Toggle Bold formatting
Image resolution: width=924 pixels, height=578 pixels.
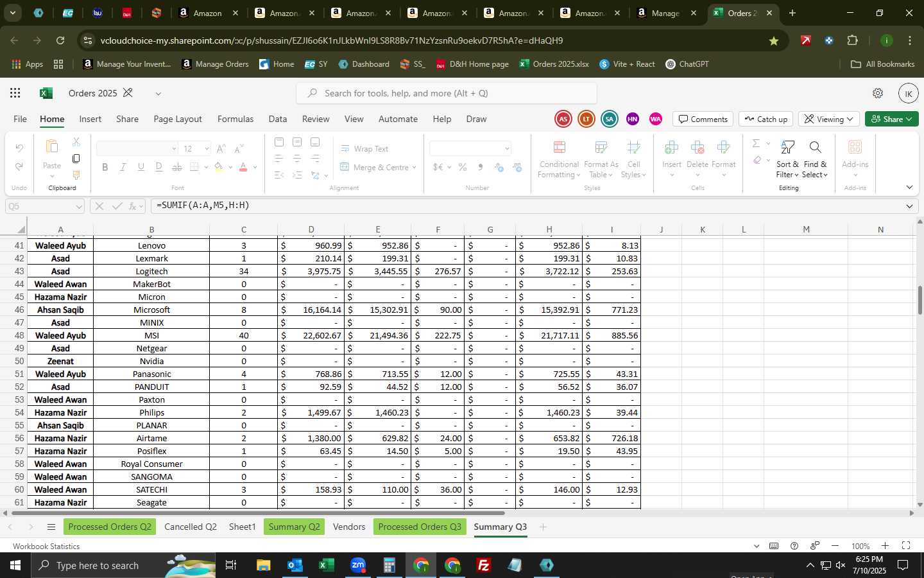click(105, 167)
